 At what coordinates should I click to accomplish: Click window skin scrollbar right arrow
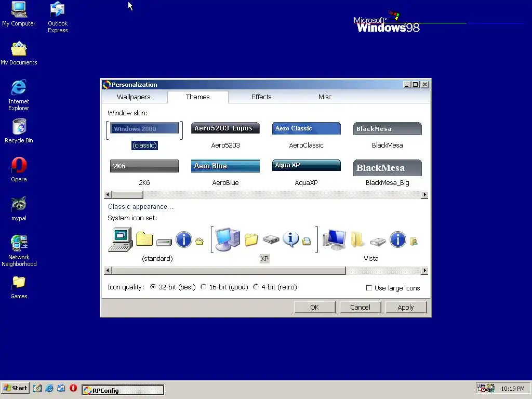click(x=424, y=195)
